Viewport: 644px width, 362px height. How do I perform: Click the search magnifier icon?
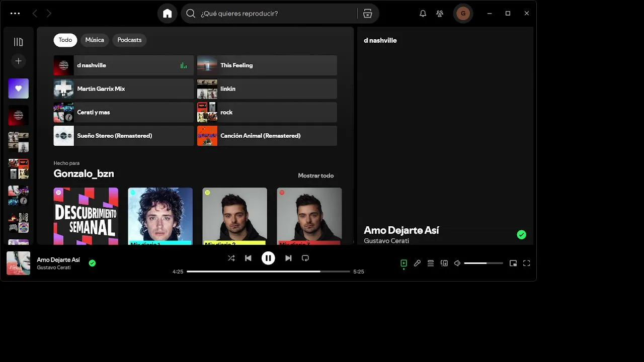191,14
